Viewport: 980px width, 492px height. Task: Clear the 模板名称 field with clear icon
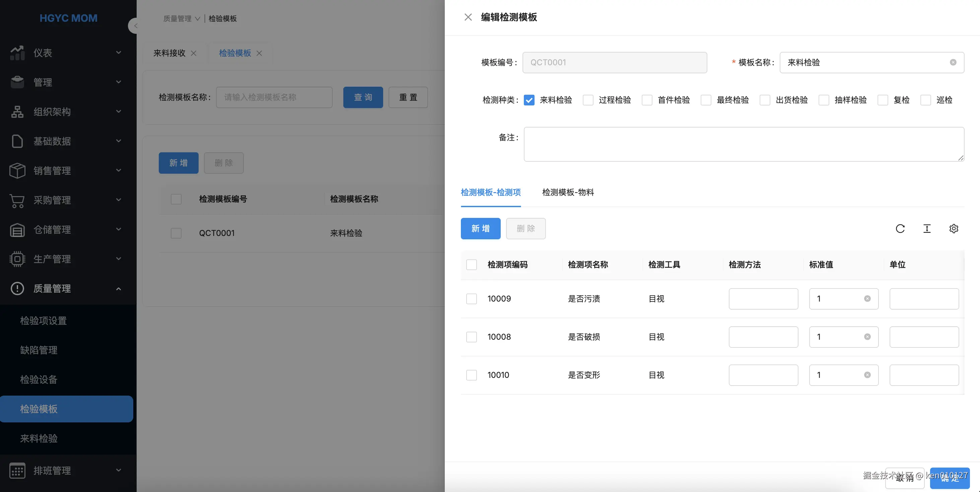(x=953, y=62)
